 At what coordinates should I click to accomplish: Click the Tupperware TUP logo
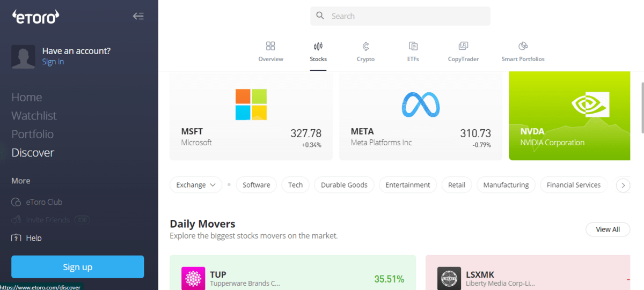193,278
